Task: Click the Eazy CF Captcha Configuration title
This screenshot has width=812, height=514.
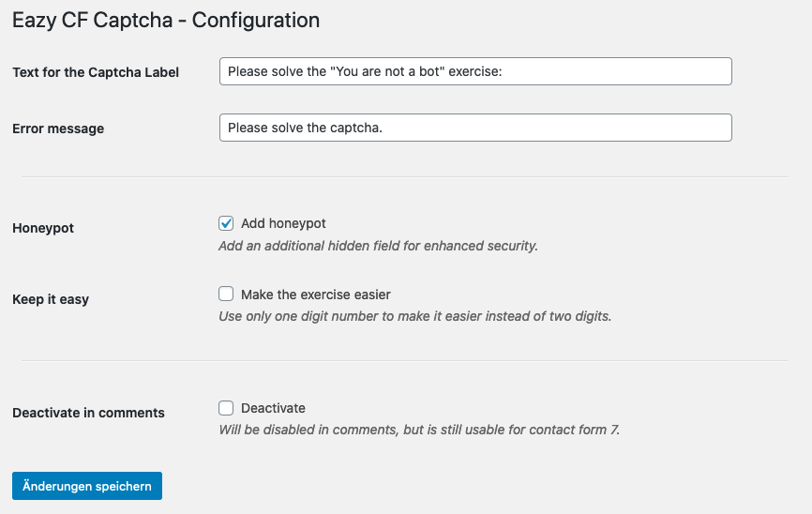Action: [166, 20]
